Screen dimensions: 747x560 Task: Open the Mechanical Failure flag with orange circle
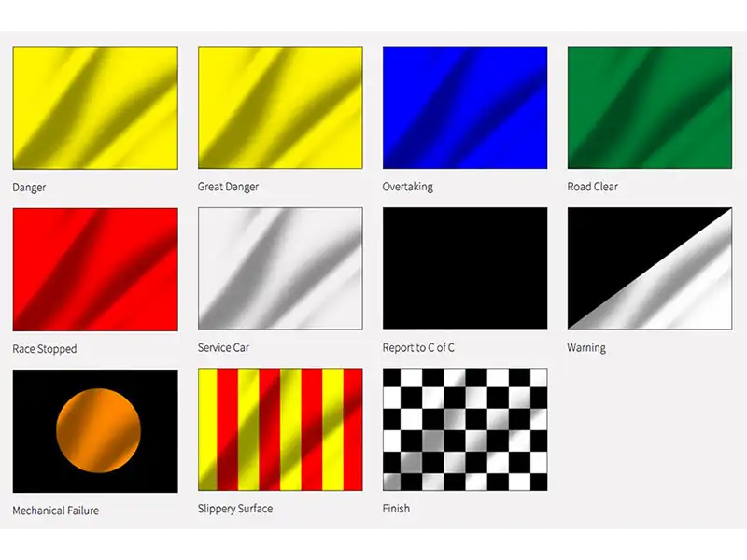point(93,429)
